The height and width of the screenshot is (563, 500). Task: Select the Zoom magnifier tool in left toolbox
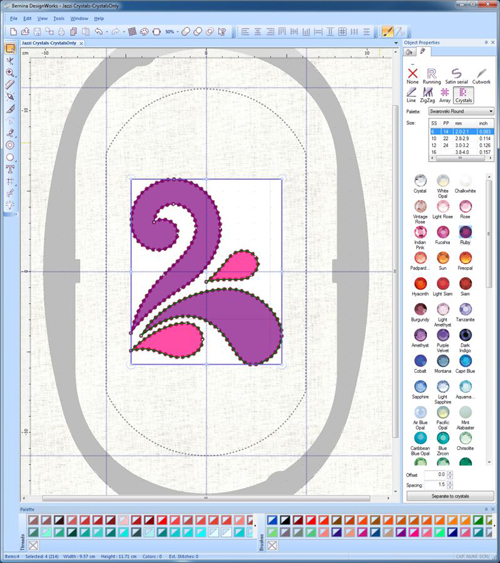pos(10,73)
